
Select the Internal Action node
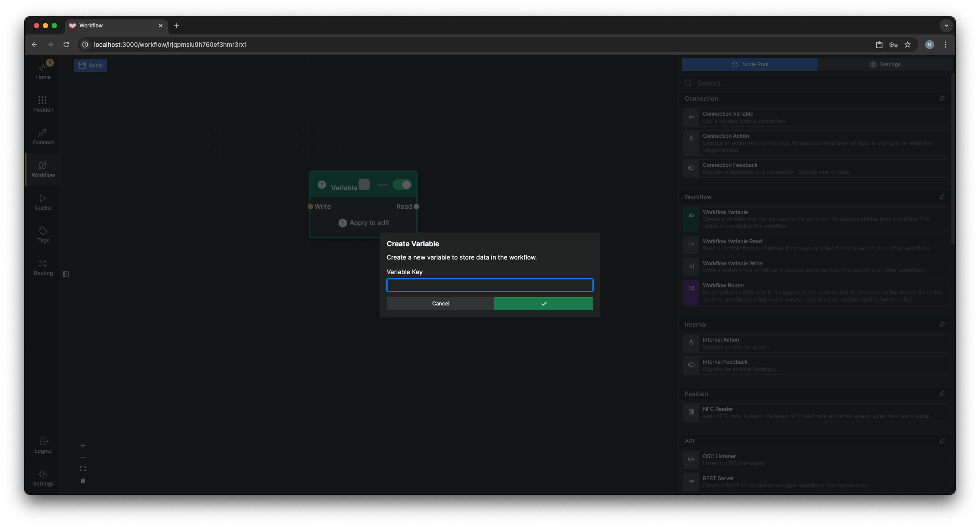[815, 343]
